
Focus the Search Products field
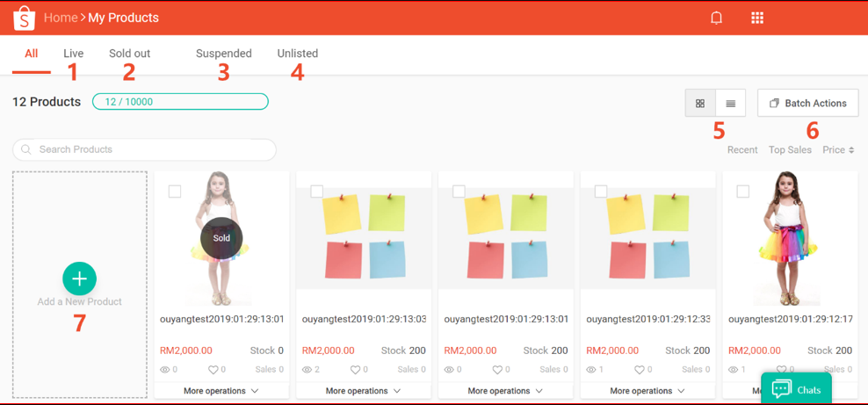coord(144,149)
